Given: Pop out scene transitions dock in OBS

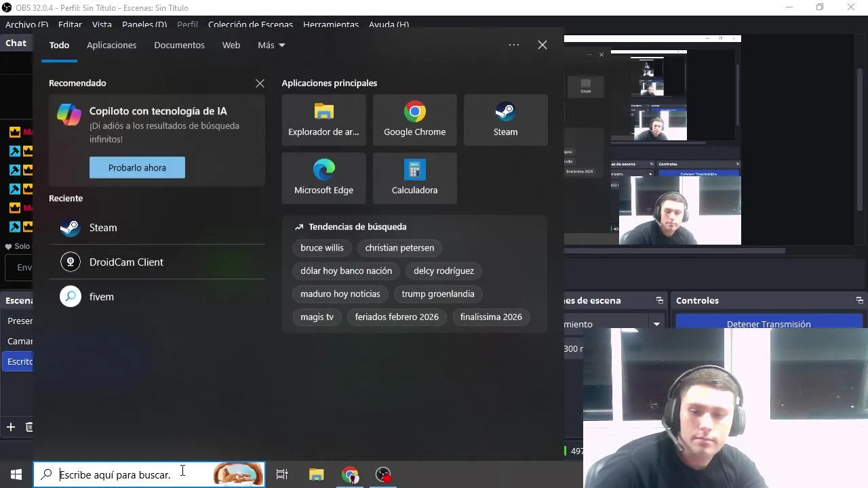Looking at the screenshot, I should click(x=659, y=300).
